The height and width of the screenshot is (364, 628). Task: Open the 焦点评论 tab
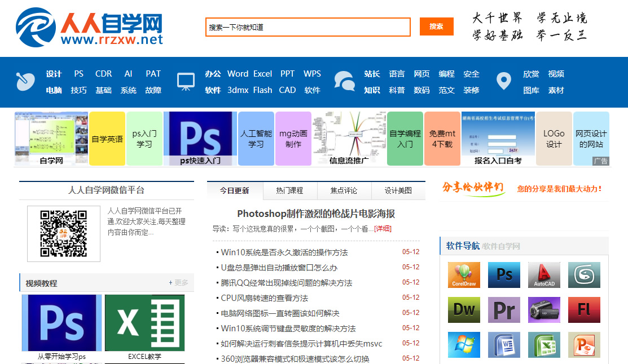(343, 190)
